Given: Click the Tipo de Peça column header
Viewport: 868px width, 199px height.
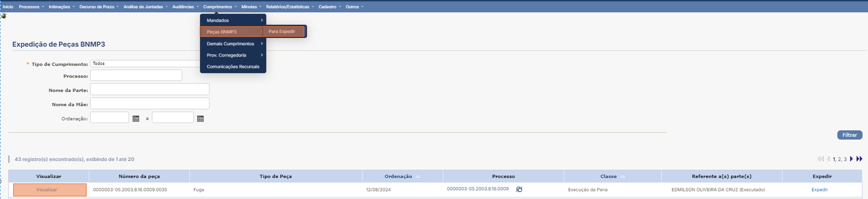Looking at the screenshot, I should (276, 177).
